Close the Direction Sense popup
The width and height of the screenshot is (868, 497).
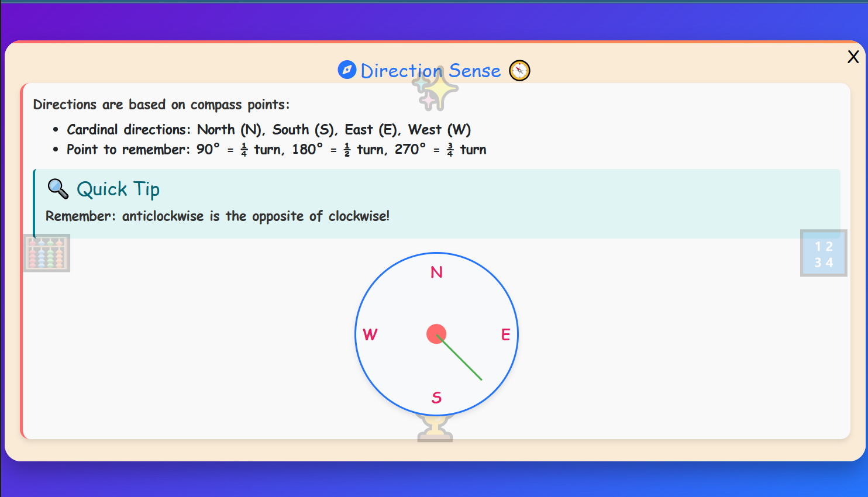853,57
